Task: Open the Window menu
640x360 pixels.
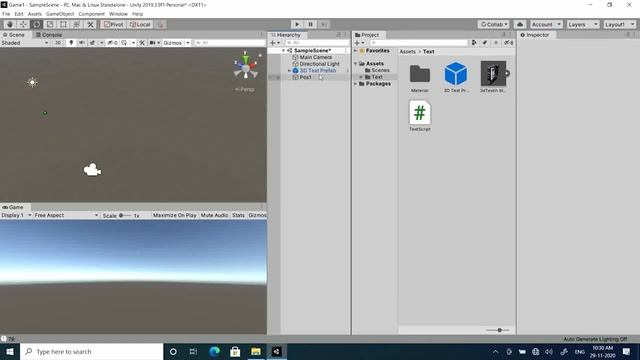Action: pos(118,14)
